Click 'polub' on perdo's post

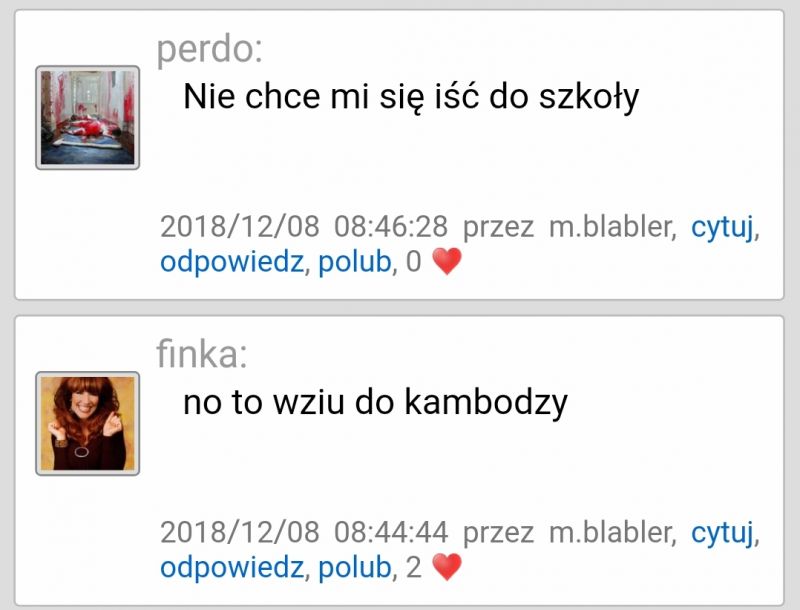click(x=355, y=262)
